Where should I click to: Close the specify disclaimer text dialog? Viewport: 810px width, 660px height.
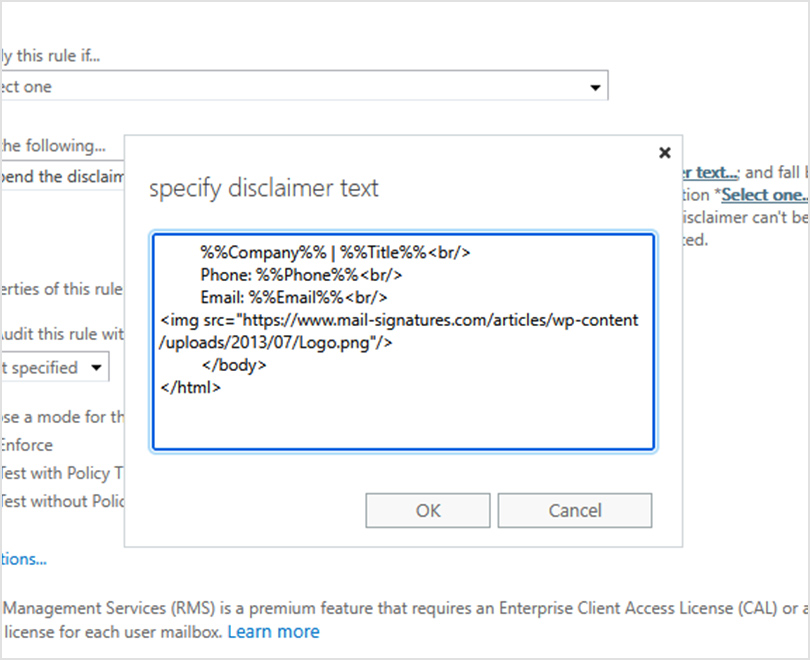click(x=664, y=152)
